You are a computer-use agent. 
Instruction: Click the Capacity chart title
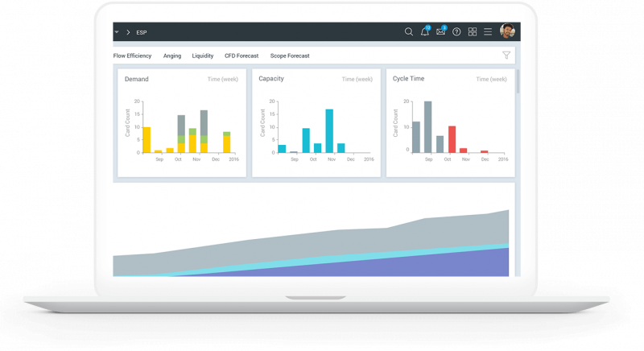pos(271,78)
